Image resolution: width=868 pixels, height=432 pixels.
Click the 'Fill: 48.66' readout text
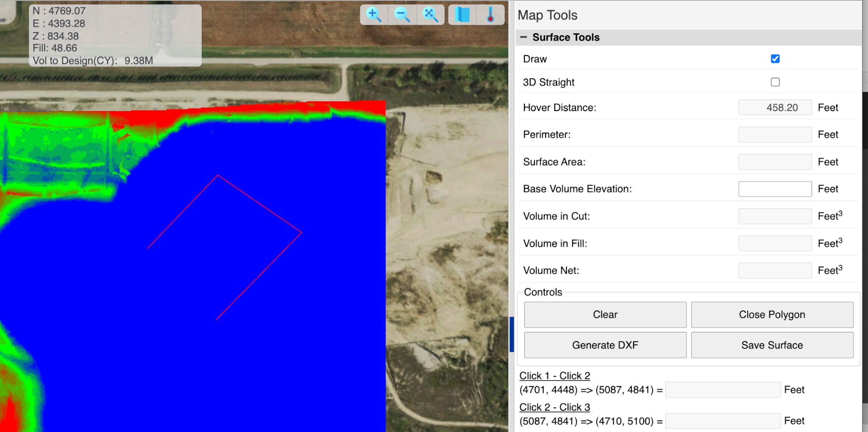(x=55, y=48)
